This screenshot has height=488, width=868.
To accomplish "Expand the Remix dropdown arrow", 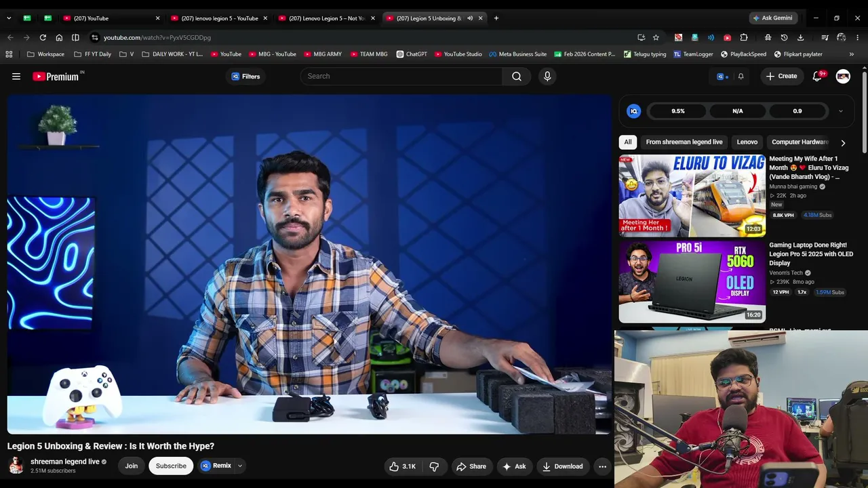I will click(x=239, y=466).
